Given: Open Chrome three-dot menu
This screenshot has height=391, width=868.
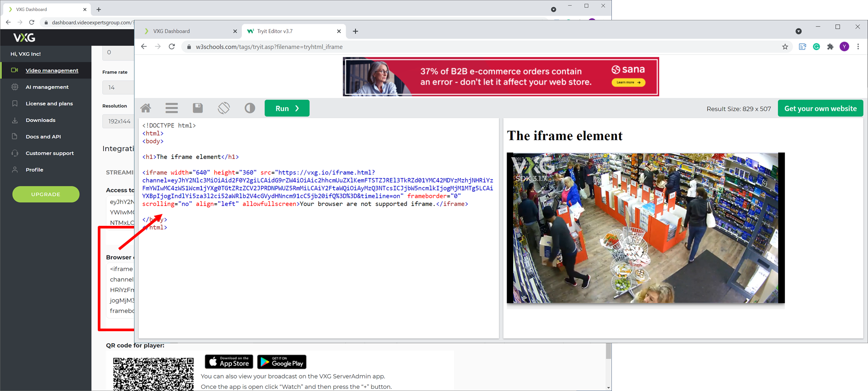Looking at the screenshot, I should [x=858, y=47].
